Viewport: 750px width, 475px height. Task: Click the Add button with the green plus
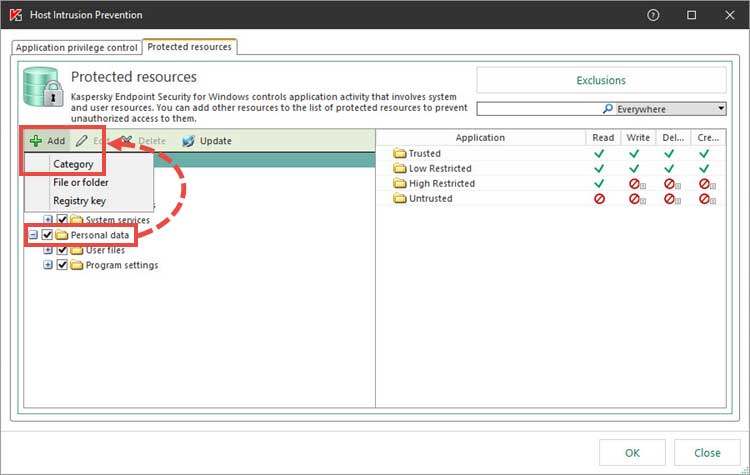(47, 141)
